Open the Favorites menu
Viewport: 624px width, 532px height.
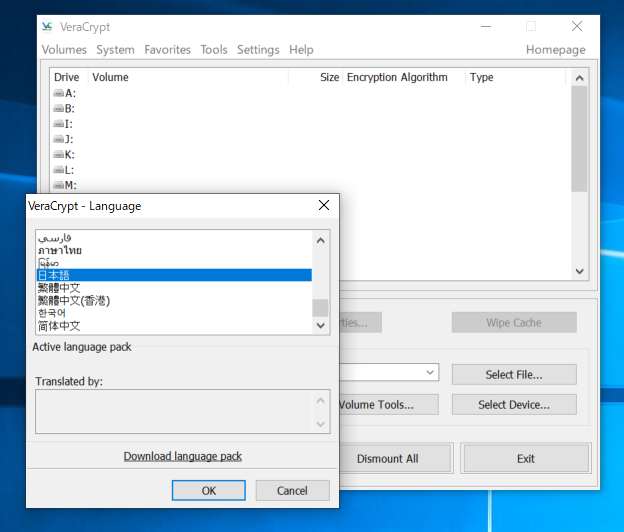(167, 50)
